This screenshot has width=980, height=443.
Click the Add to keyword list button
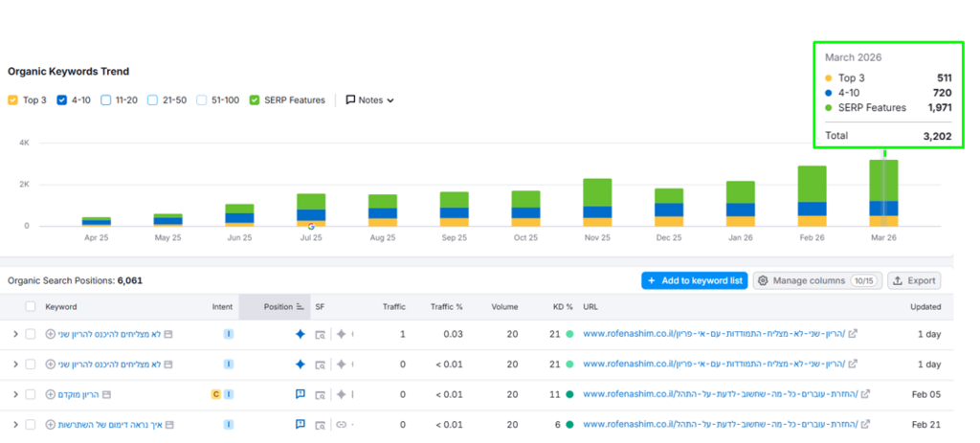(694, 280)
